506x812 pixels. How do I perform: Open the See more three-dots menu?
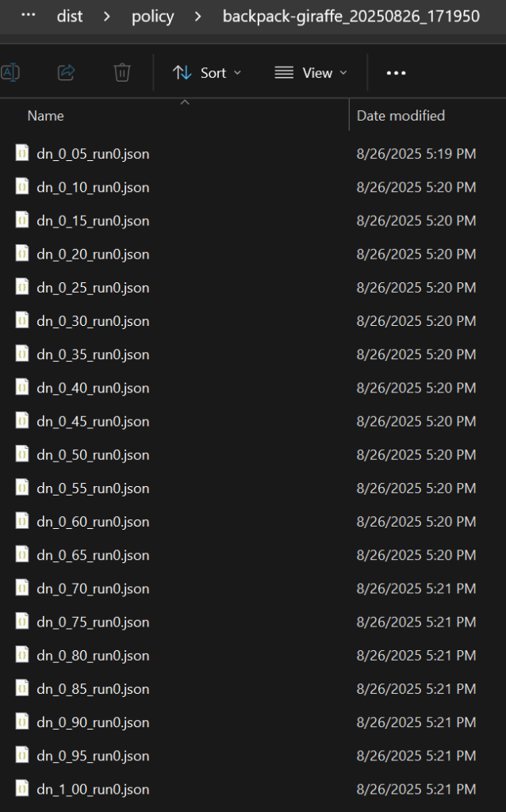click(x=397, y=73)
